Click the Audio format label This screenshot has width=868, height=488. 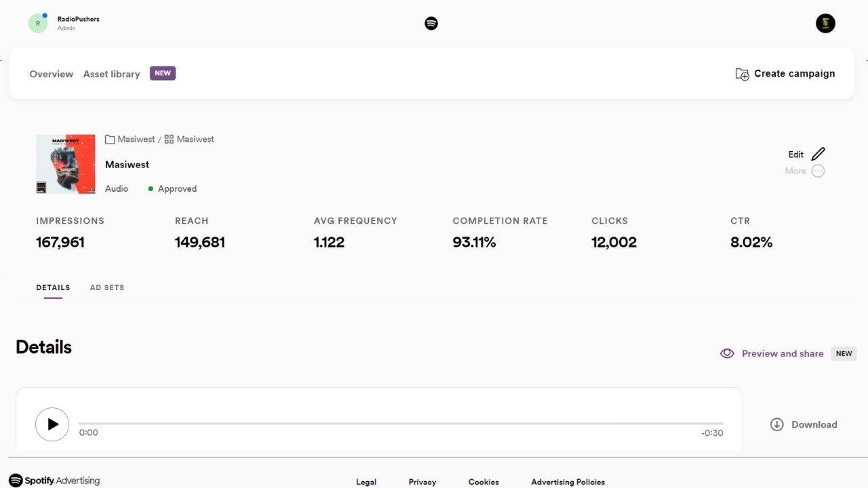[117, 189]
